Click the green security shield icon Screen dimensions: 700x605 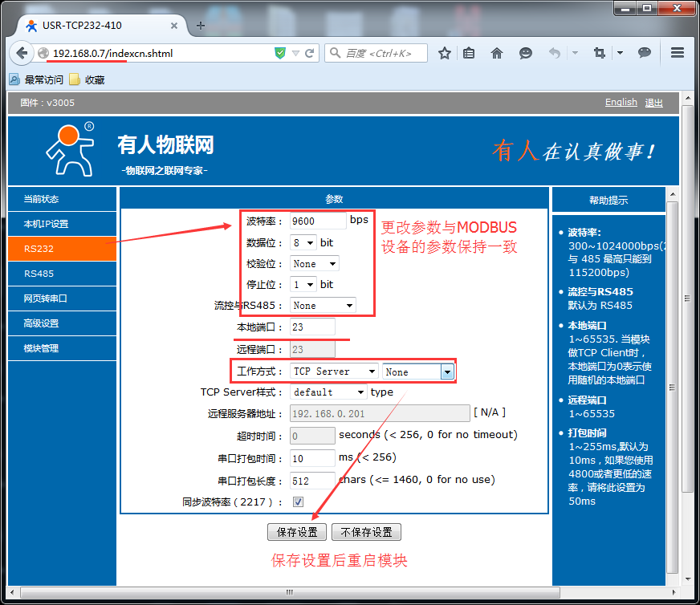tap(280, 54)
